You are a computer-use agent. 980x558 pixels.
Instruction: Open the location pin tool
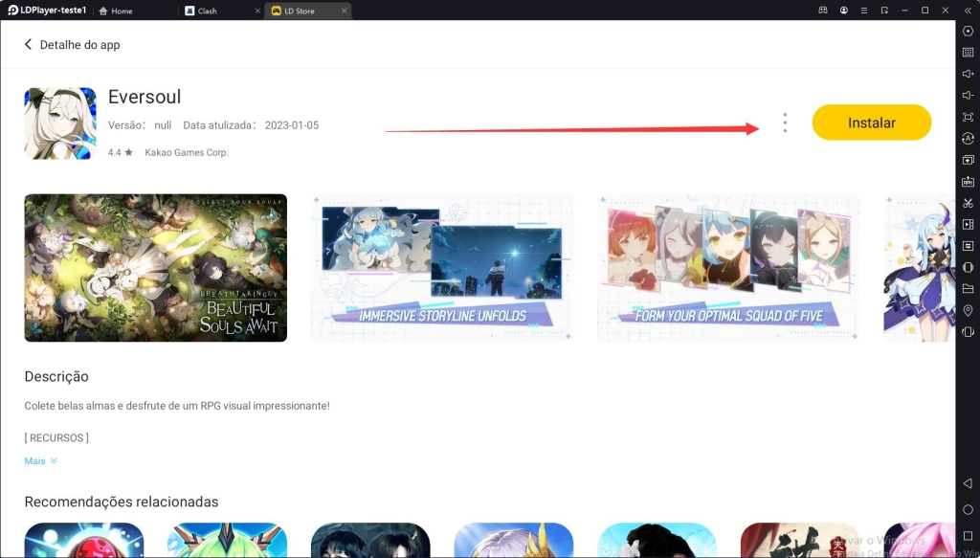(x=968, y=310)
